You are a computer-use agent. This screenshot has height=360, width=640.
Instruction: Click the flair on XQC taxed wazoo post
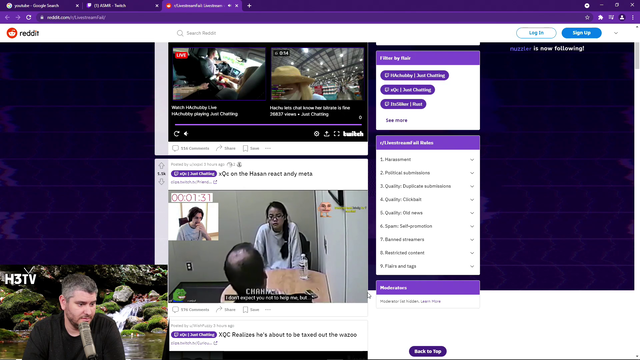point(194,335)
